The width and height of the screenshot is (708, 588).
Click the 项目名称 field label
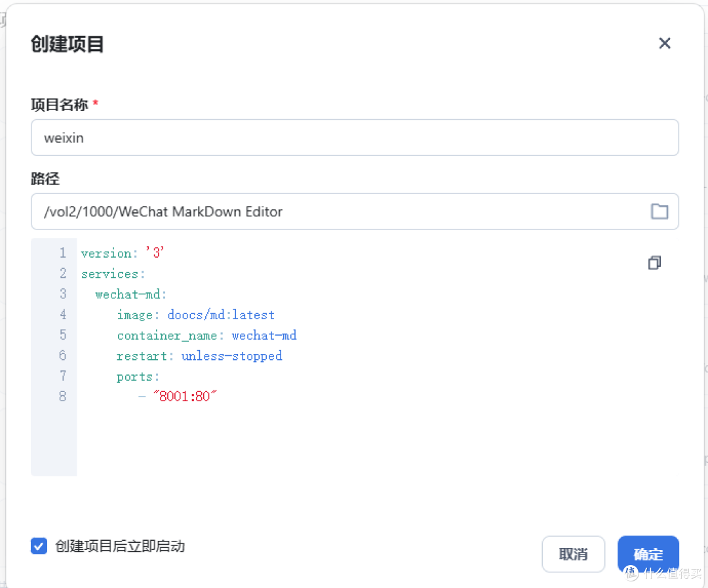coord(59,105)
